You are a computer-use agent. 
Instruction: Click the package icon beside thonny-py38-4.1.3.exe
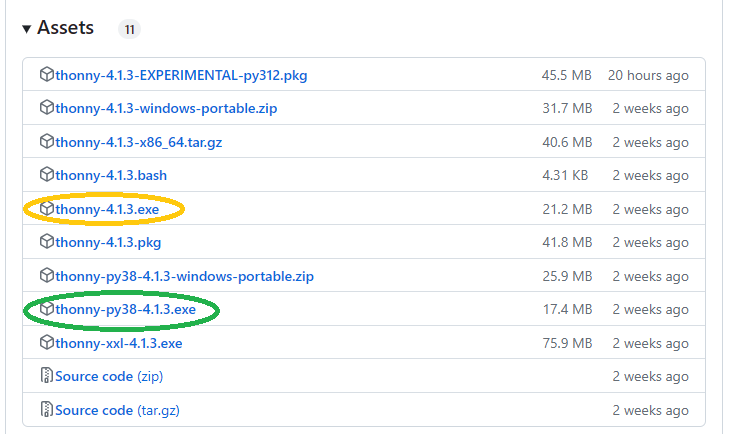pos(47,309)
